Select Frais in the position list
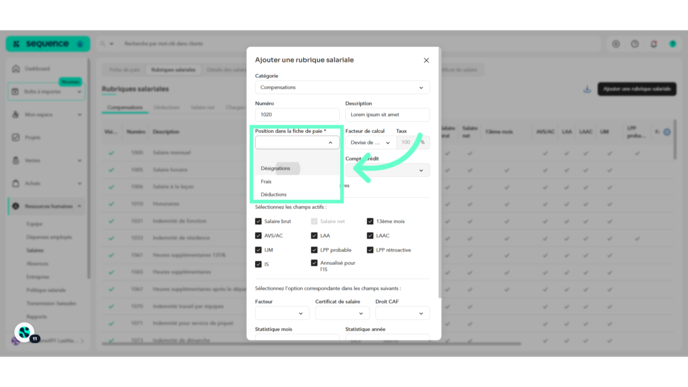 coord(266,182)
